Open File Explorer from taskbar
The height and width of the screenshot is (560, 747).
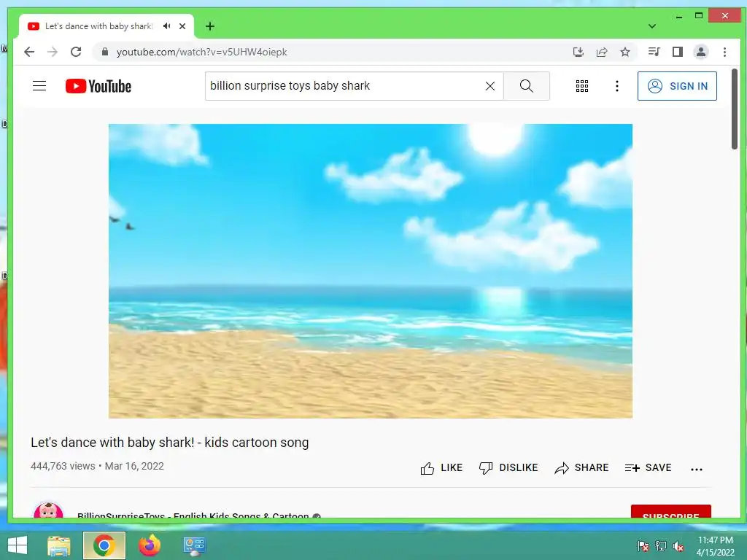click(59, 545)
